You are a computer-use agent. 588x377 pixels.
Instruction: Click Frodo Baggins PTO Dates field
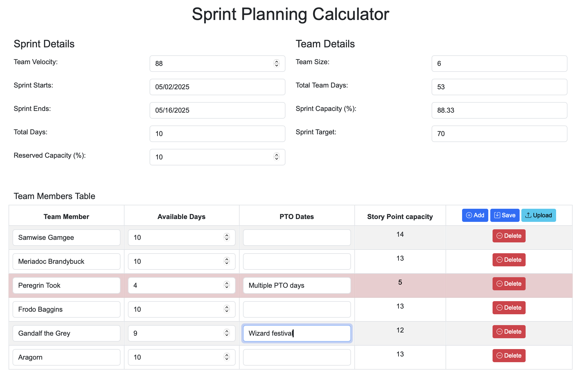coord(297,309)
